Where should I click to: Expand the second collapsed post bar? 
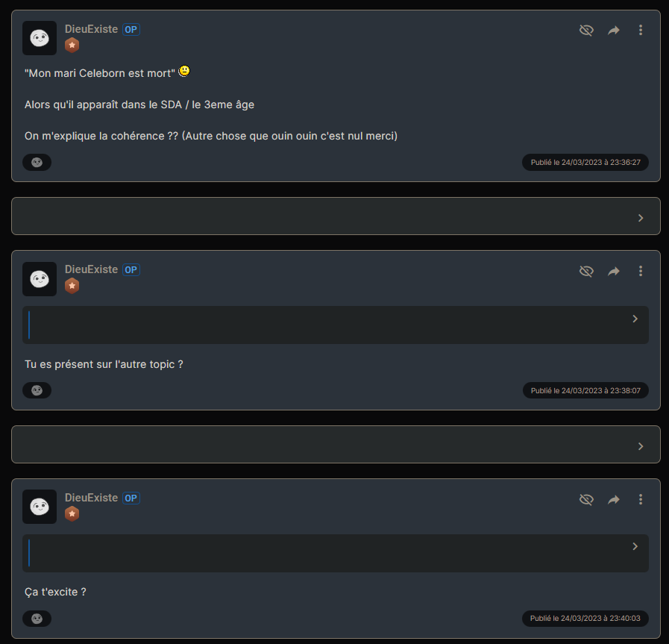[640, 446]
